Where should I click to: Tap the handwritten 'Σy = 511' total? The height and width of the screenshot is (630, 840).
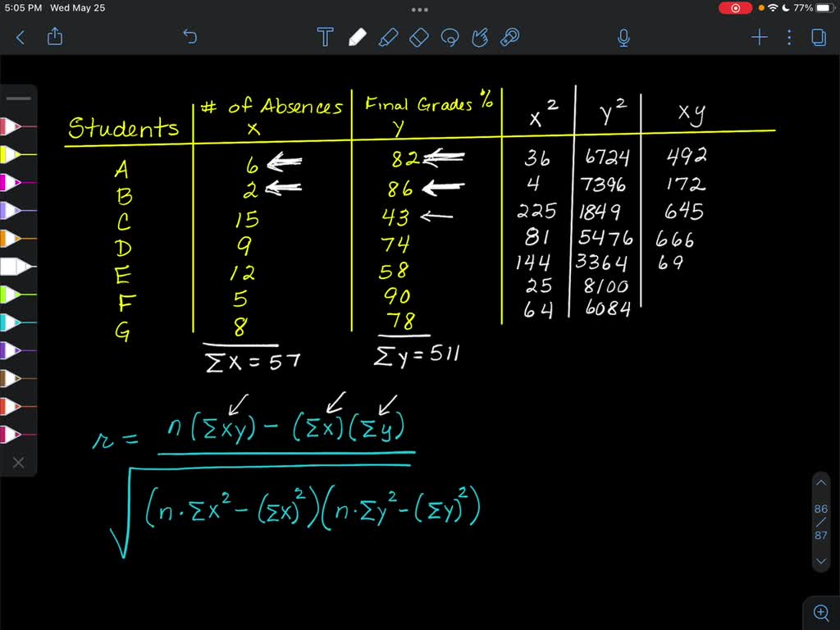point(416,356)
